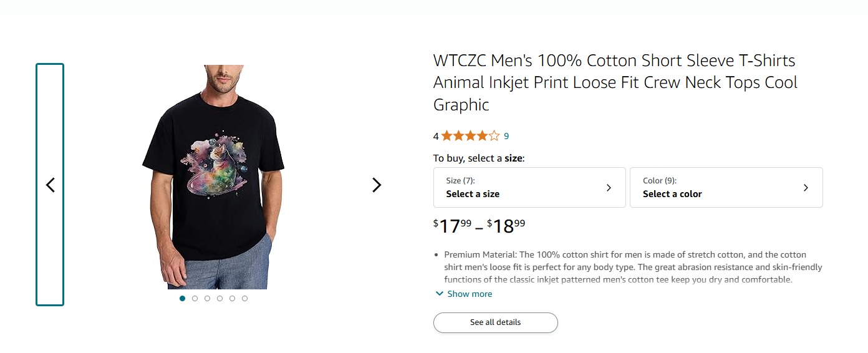This screenshot has width=868, height=353.
Task: Select the third carousel dot
Action: click(207, 299)
